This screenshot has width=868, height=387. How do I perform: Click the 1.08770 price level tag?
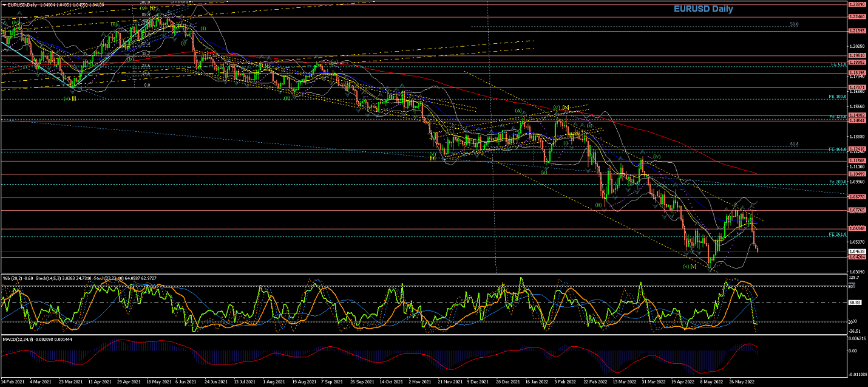click(856, 197)
